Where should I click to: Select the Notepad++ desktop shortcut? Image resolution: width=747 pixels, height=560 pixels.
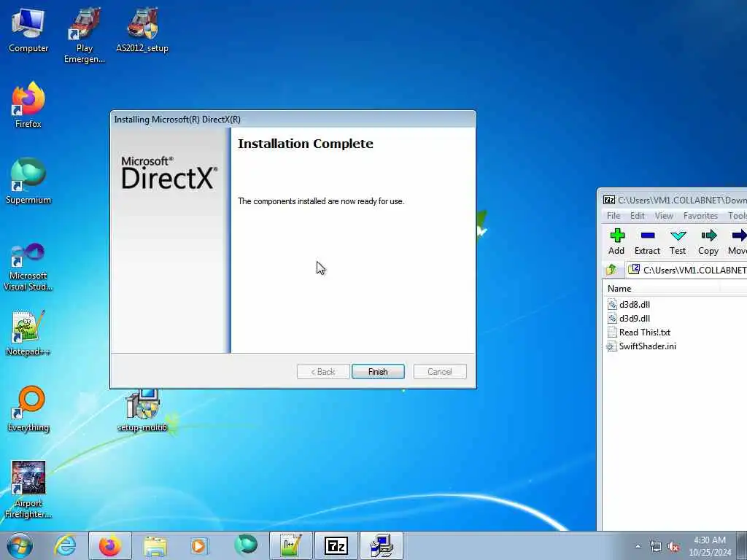point(28,333)
